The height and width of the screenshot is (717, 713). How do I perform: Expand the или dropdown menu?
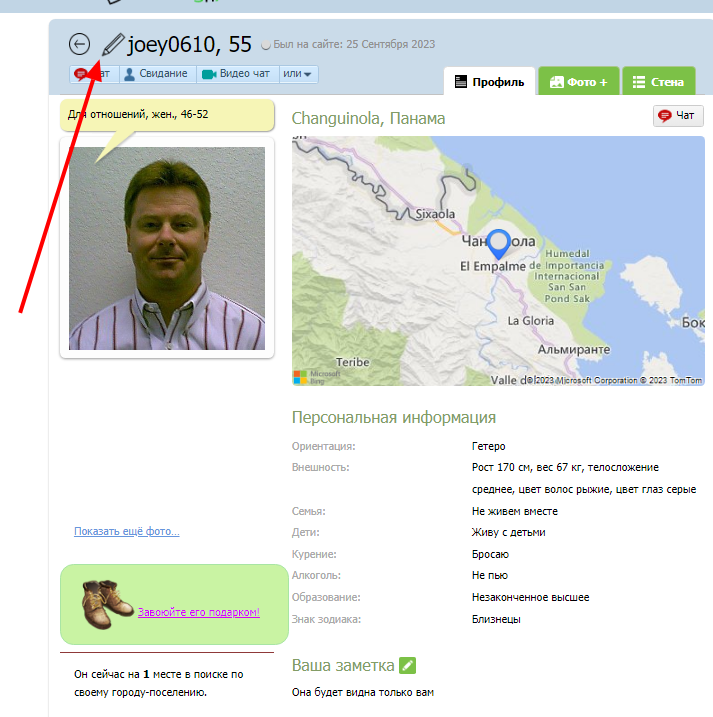pyautogui.click(x=298, y=74)
